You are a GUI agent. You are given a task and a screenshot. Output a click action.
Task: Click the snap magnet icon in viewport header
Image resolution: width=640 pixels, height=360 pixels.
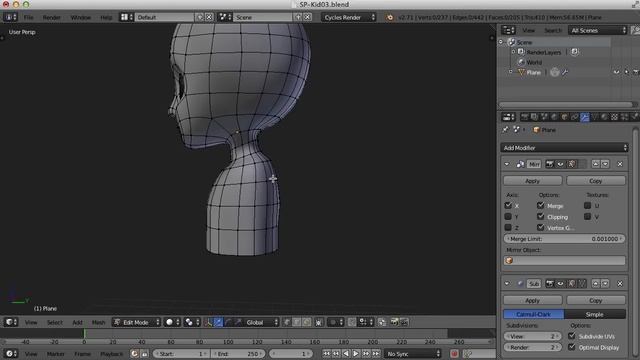tap(352, 322)
